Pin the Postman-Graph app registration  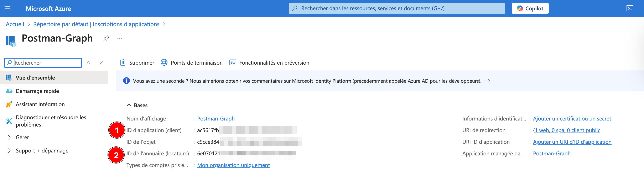106,38
